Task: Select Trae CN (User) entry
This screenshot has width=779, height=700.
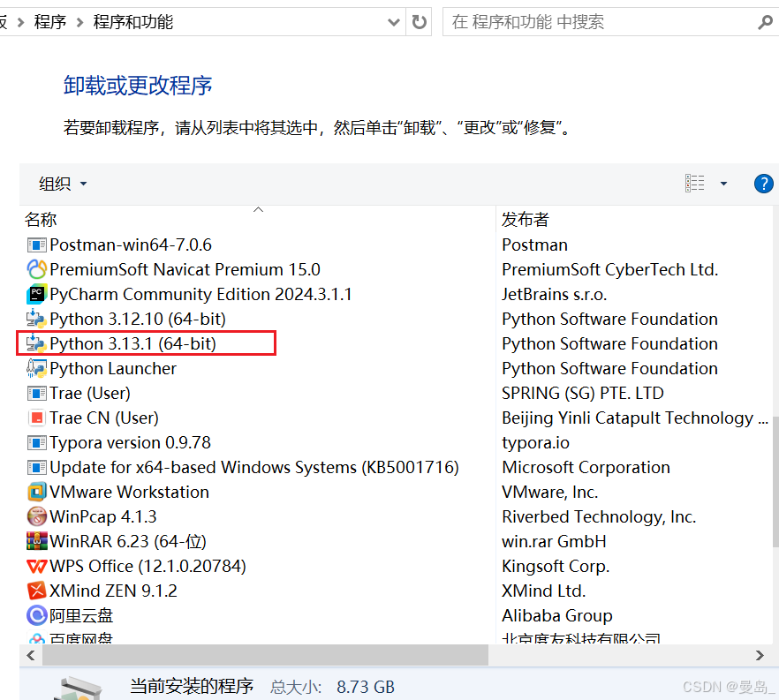Action: pos(104,418)
